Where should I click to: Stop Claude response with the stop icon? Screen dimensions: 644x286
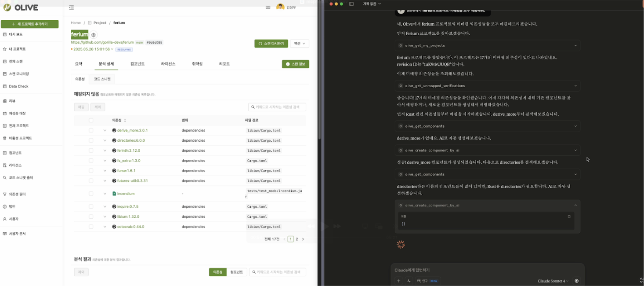577,281
